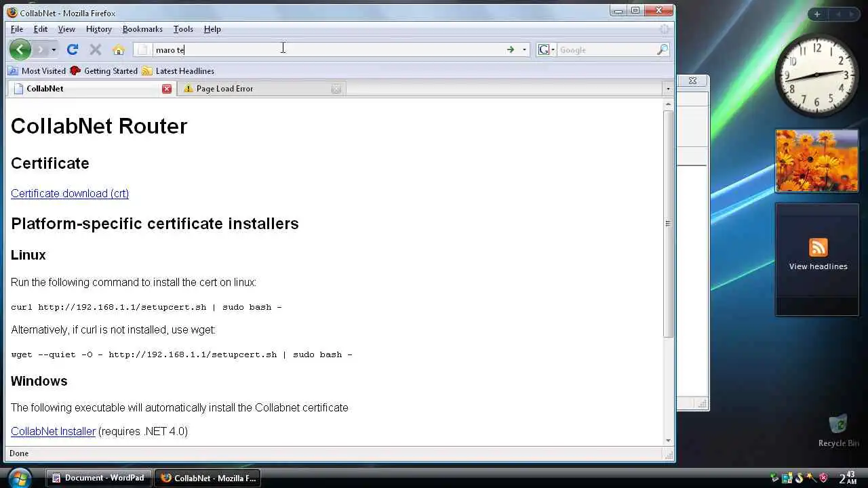
Task: Click the wget --quiet command text
Action: [182, 354]
